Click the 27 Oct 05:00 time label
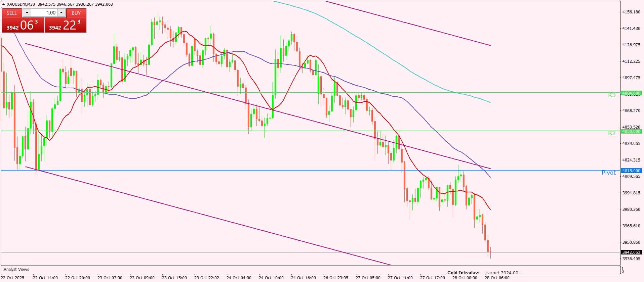 pos(368,278)
